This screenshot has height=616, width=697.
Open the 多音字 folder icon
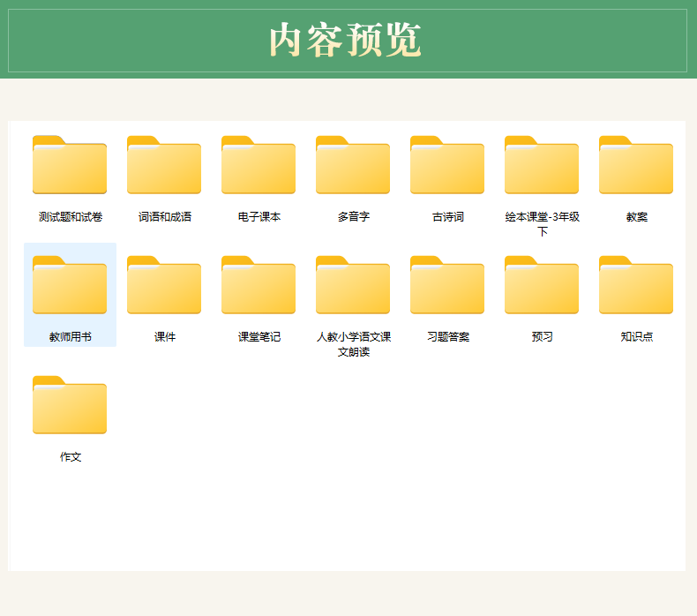[x=353, y=164]
